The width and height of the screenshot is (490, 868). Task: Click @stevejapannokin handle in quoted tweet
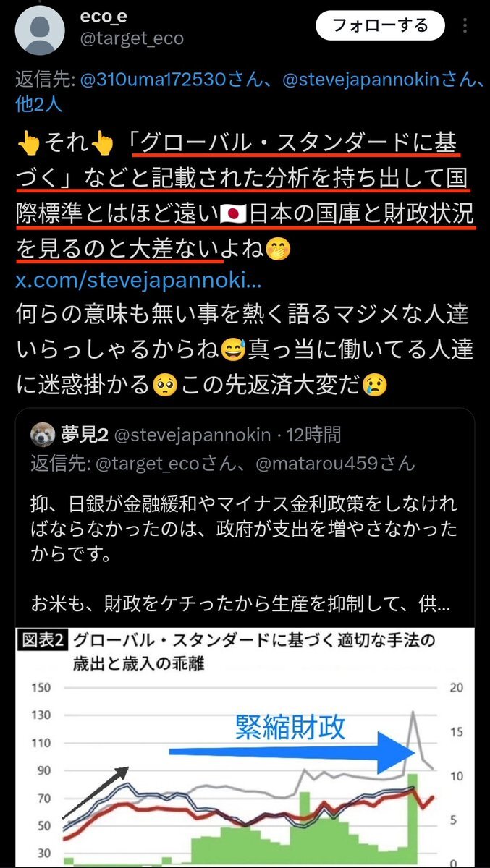pyautogui.click(x=192, y=435)
